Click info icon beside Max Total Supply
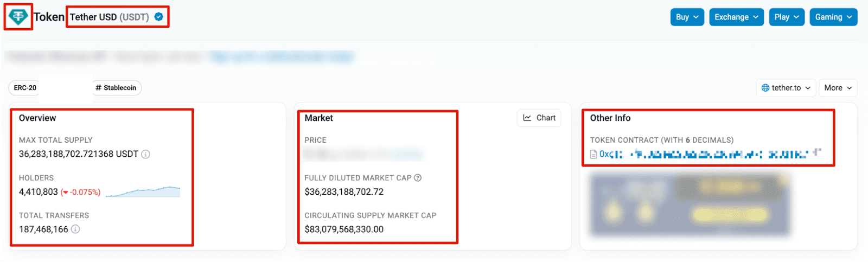This screenshot has width=868, height=262. (145, 154)
